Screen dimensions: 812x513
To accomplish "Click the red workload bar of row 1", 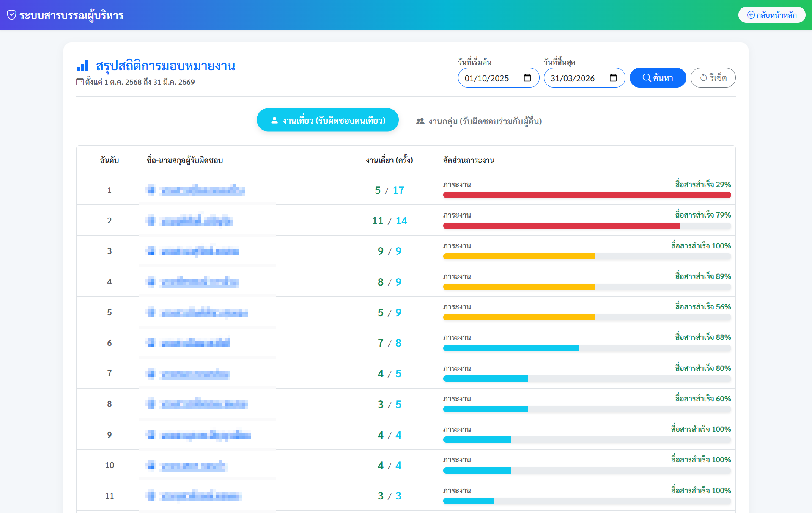I will tap(587, 195).
